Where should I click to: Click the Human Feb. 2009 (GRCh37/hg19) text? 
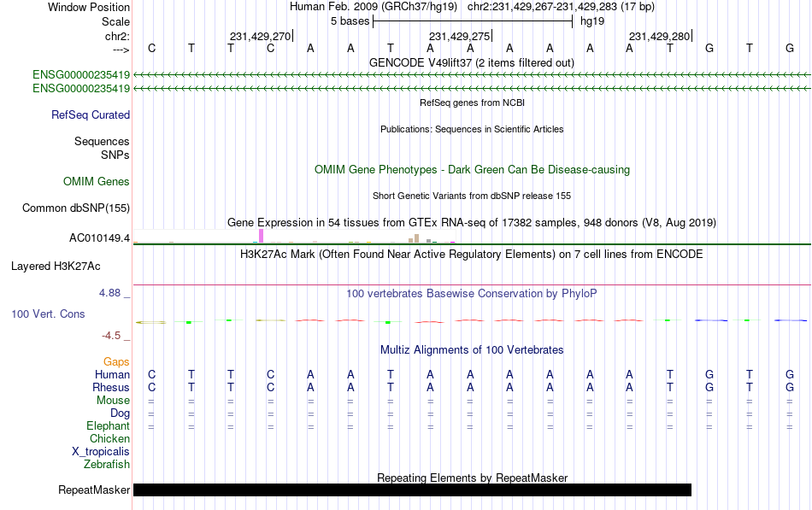(374, 7)
